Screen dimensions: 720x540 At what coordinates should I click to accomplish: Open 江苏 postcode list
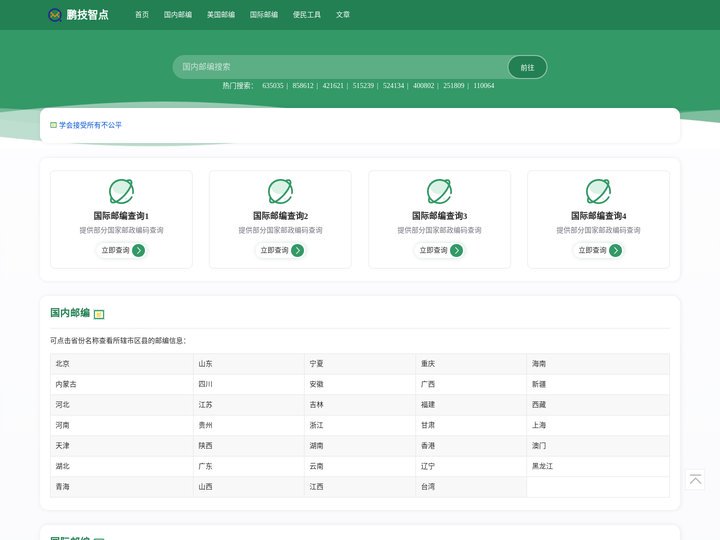pos(205,405)
